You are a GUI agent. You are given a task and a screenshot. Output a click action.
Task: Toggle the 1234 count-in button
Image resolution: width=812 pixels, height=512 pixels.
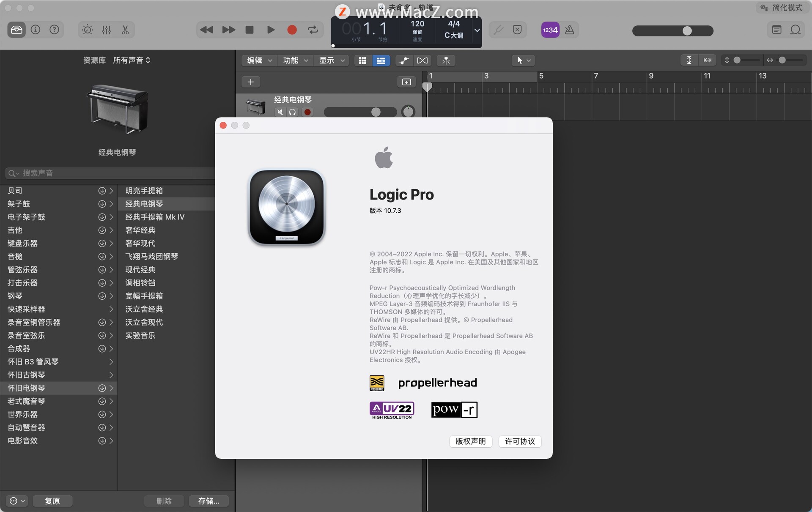[x=550, y=30]
